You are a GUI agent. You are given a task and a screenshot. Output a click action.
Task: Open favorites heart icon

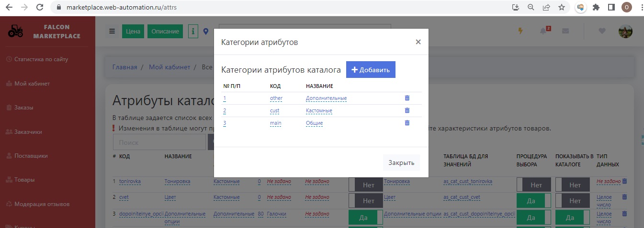coord(602,31)
